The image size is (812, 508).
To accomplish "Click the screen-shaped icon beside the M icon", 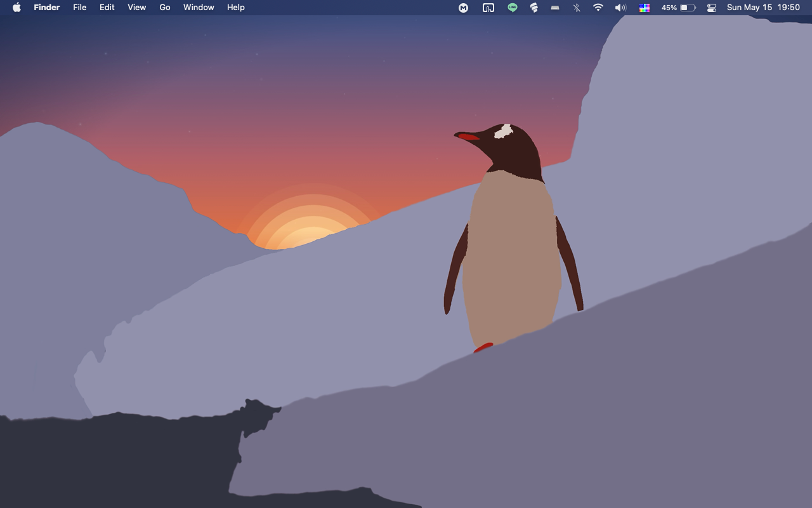I will pyautogui.click(x=488, y=8).
